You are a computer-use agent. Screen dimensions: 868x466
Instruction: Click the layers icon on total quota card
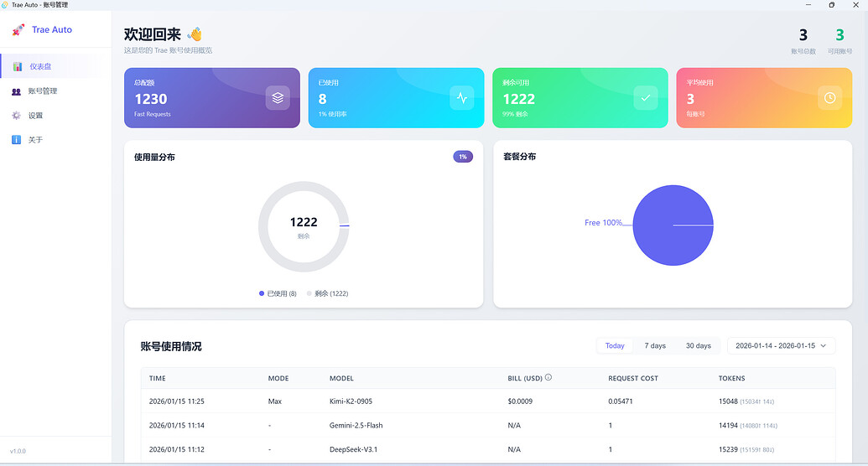278,98
